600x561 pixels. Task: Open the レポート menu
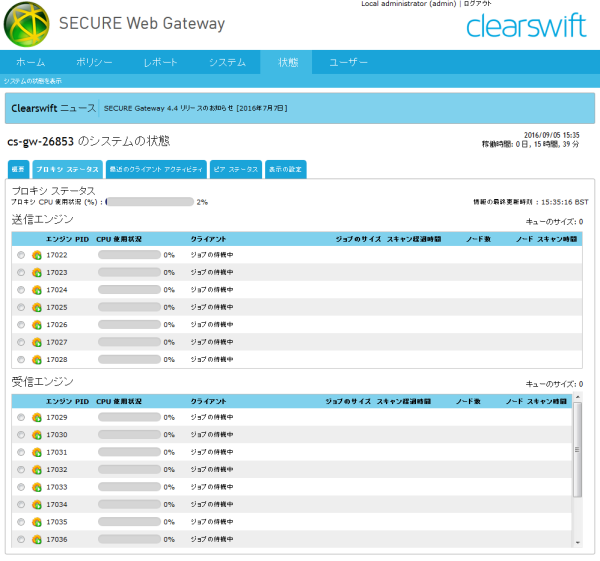click(161, 62)
